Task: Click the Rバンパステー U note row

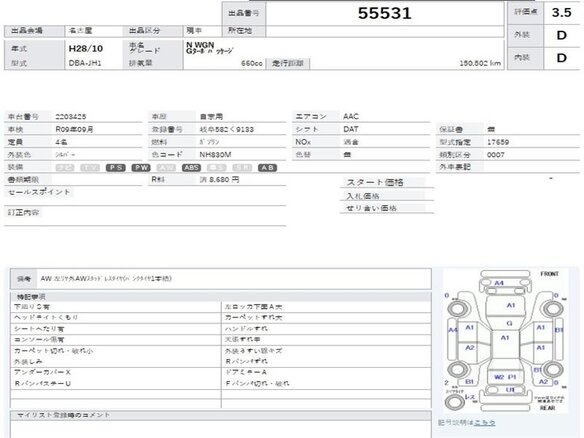Action: 116,384
